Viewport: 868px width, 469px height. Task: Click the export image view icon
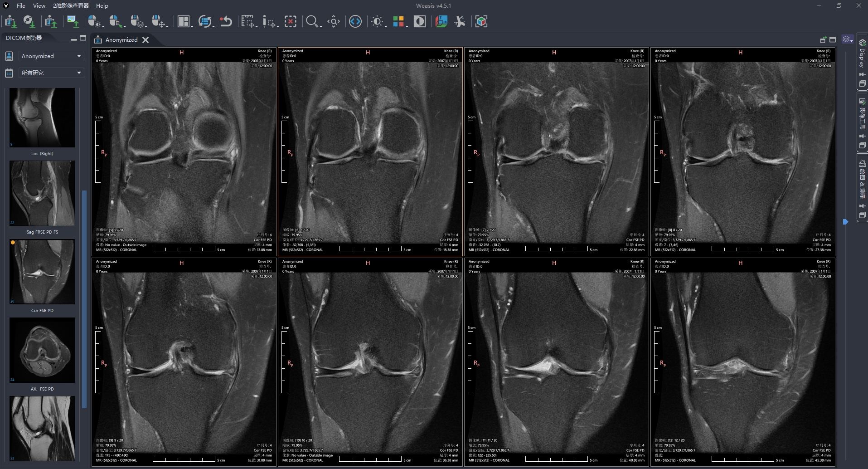click(x=73, y=21)
